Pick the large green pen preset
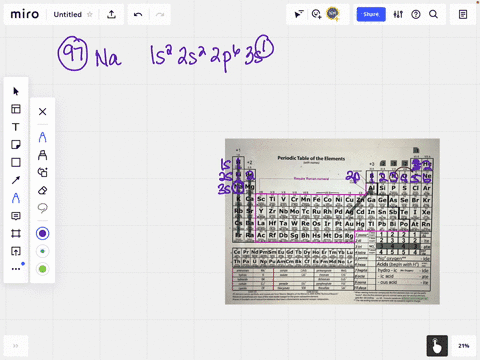Screen dimensions: 480x360 (42, 269)
